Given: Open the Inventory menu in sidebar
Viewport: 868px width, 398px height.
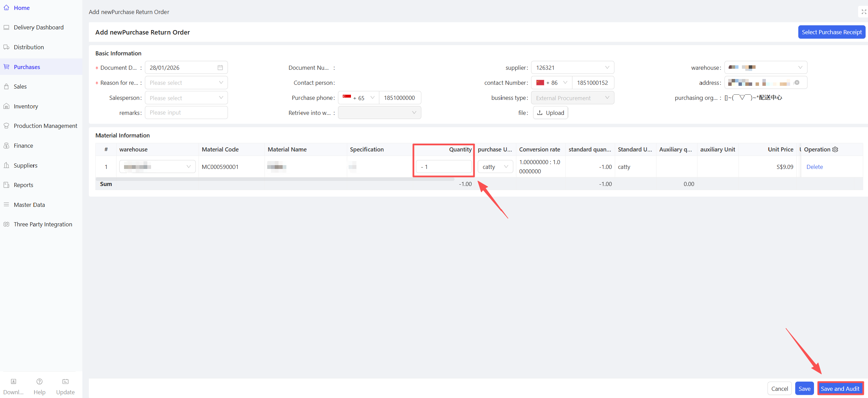Looking at the screenshot, I should pyautogui.click(x=26, y=106).
